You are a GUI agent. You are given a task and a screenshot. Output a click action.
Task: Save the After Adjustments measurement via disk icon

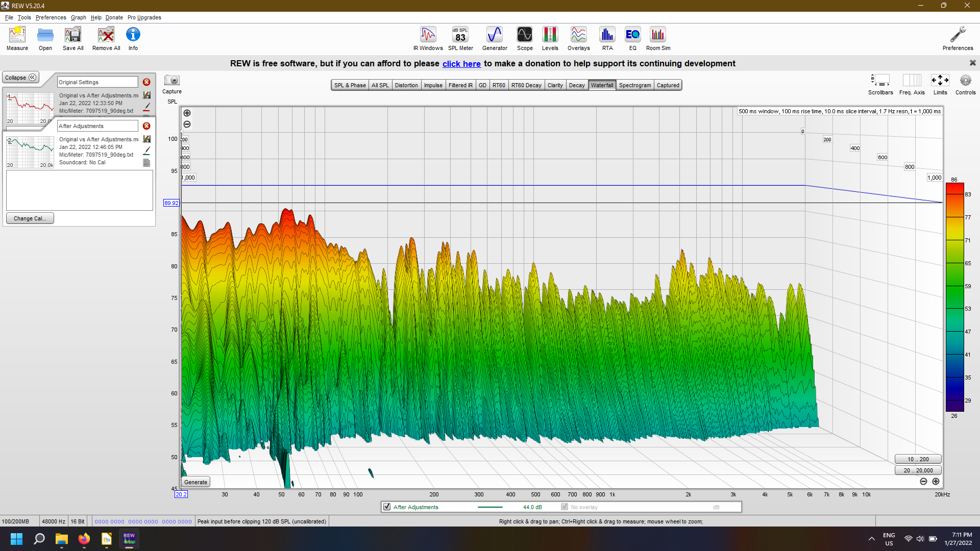(147, 139)
